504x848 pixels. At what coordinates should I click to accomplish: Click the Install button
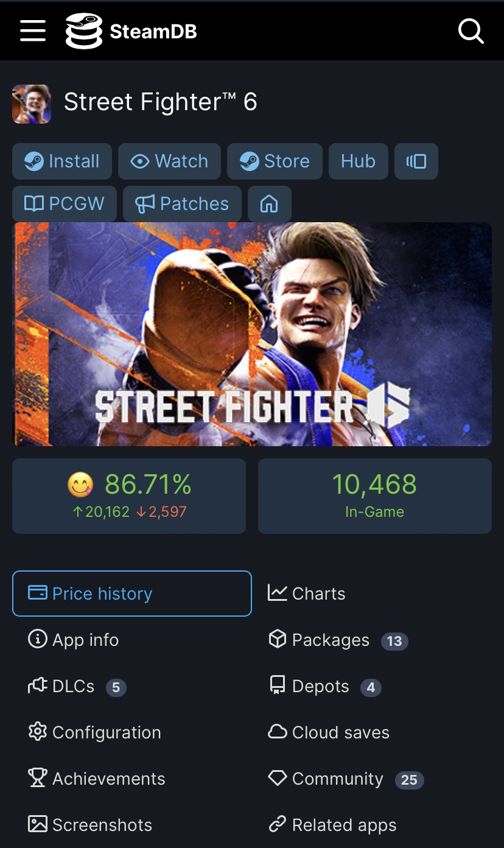coord(62,161)
